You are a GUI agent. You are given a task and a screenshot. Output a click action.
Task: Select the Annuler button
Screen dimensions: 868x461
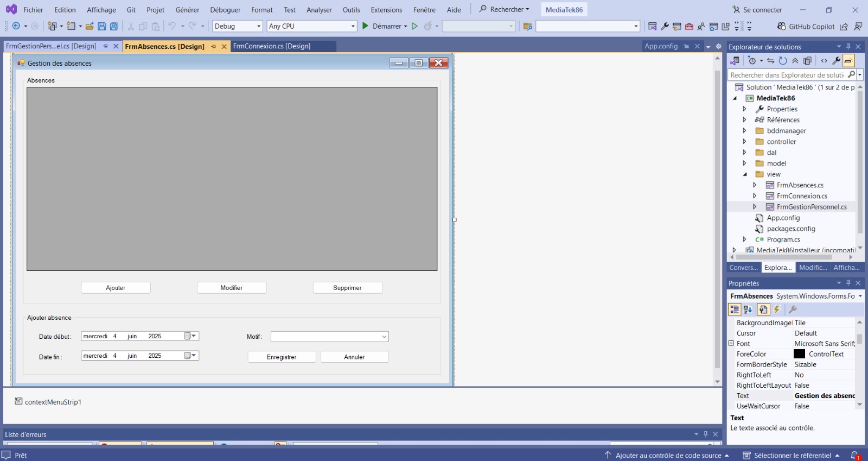(x=354, y=357)
